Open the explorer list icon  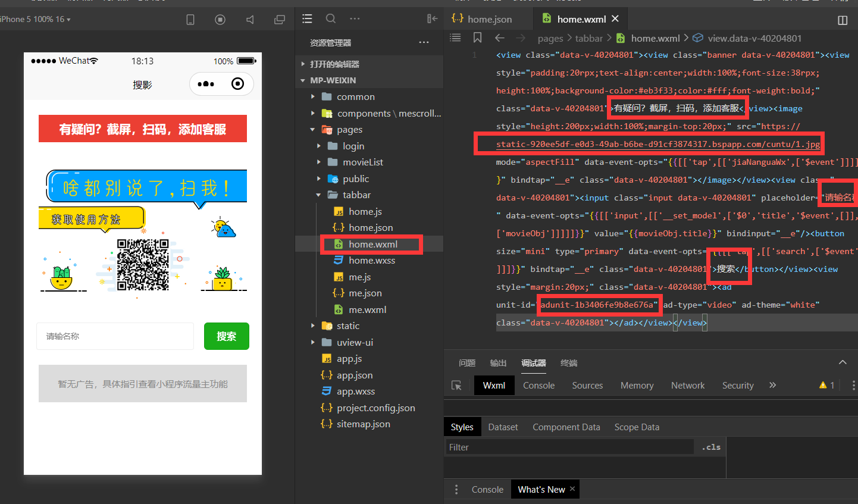click(307, 19)
